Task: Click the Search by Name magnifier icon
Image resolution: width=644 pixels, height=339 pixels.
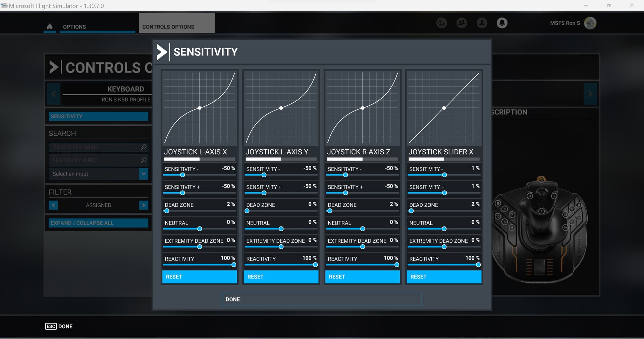Action: click(x=144, y=147)
